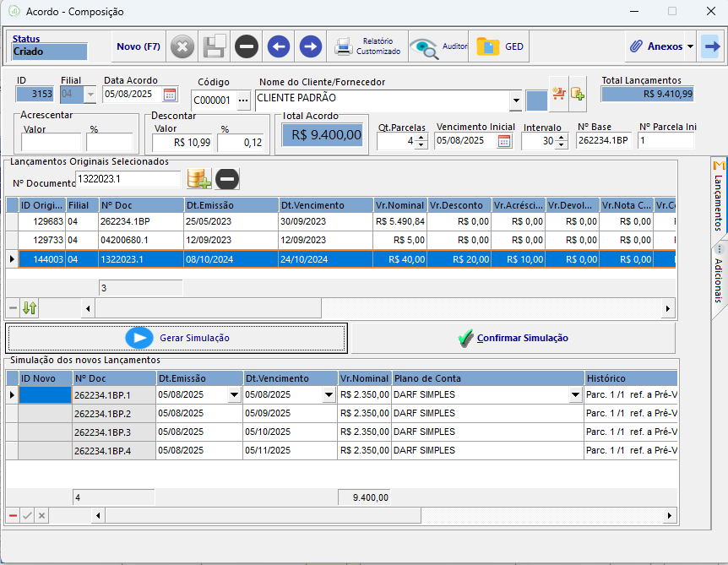Switch to the Adicionais side tab
728x565 pixels.
coord(719,281)
